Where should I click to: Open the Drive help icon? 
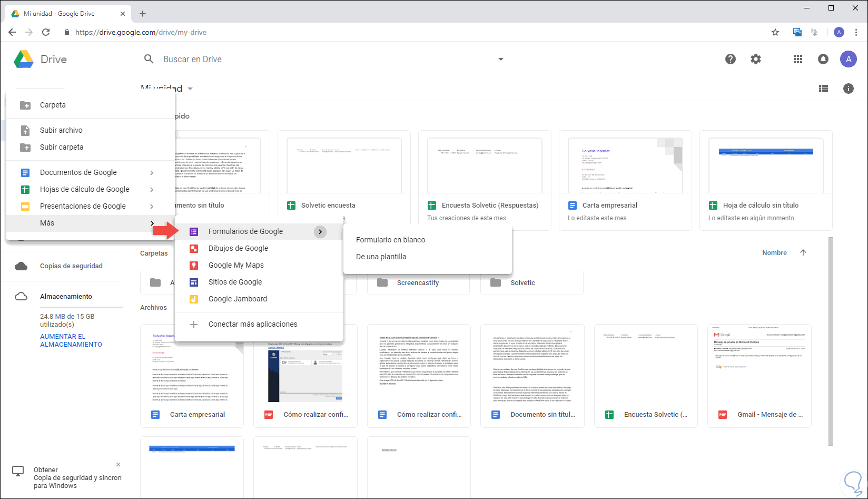731,59
